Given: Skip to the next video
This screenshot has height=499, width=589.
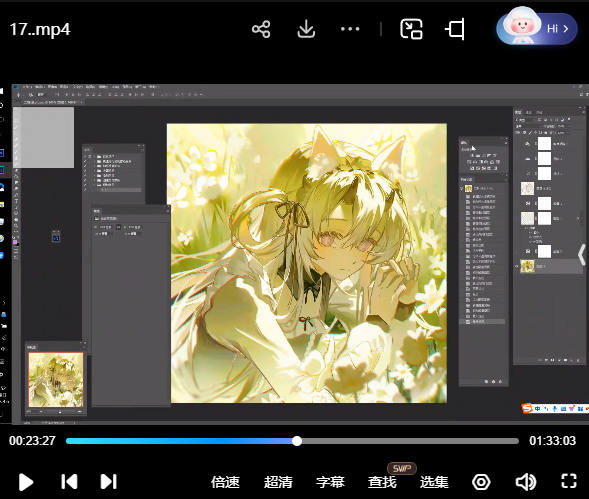Looking at the screenshot, I should pos(109,482).
